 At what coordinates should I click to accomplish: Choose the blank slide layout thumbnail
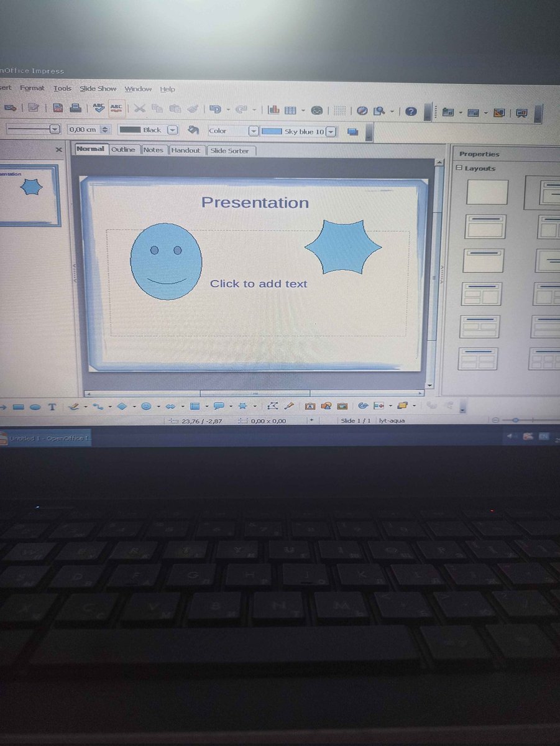point(487,192)
